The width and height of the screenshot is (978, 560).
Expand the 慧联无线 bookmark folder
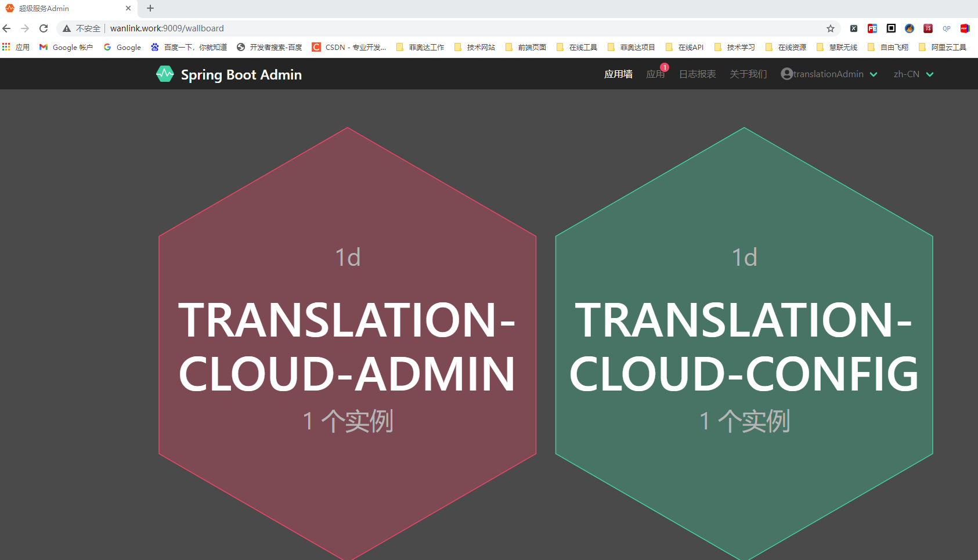point(837,47)
